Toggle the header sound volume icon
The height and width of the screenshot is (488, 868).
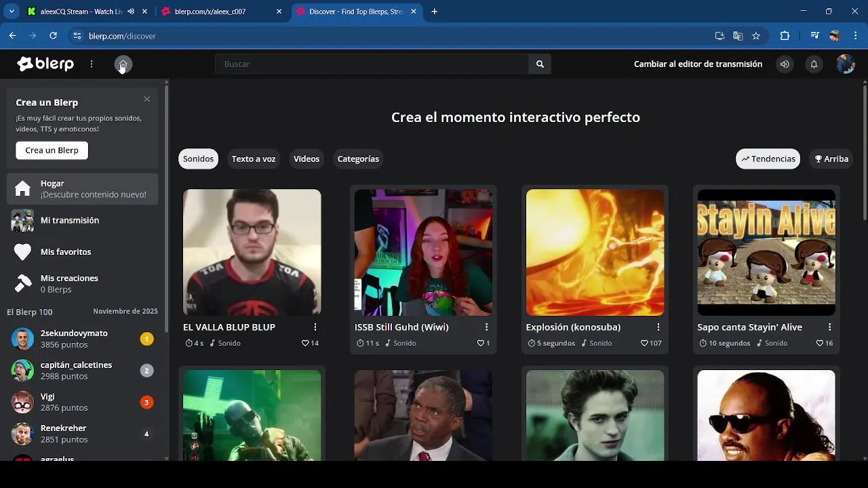pyautogui.click(x=785, y=64)
